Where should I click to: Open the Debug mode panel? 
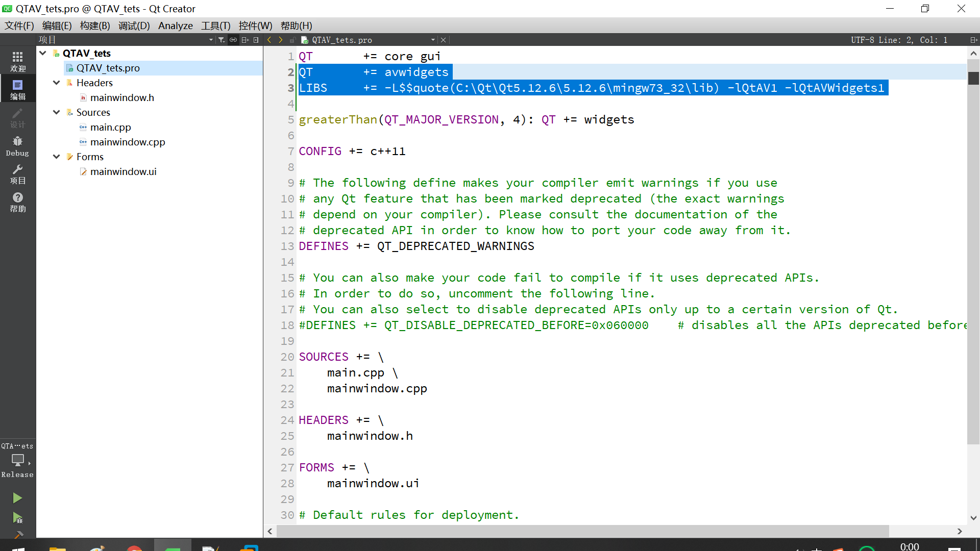(17, 146)
